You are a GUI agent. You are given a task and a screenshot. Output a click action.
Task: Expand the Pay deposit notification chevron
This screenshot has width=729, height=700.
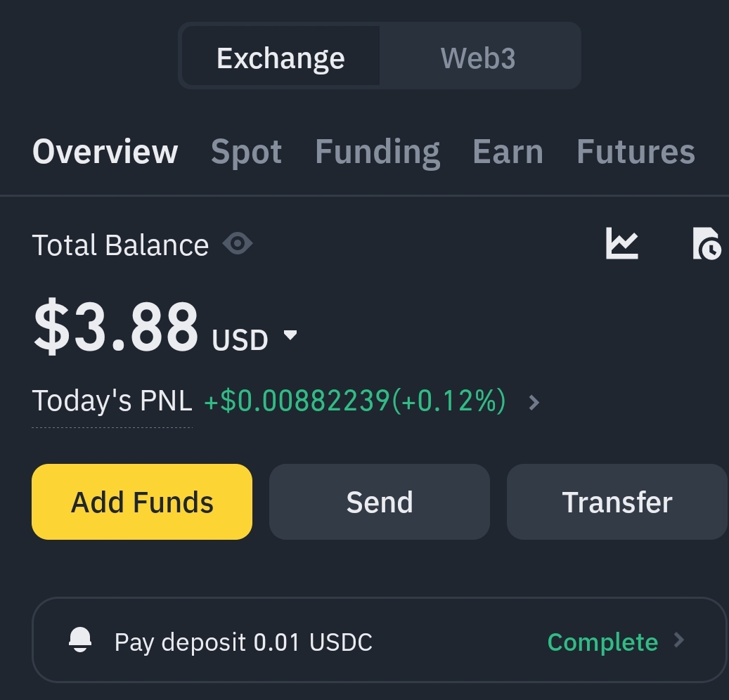pos(679,640)
